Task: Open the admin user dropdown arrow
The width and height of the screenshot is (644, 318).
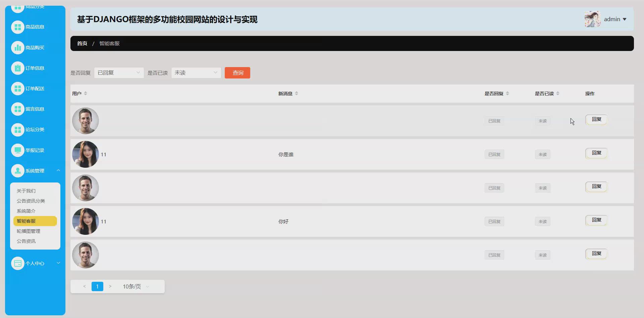Action: click(625, 19)
